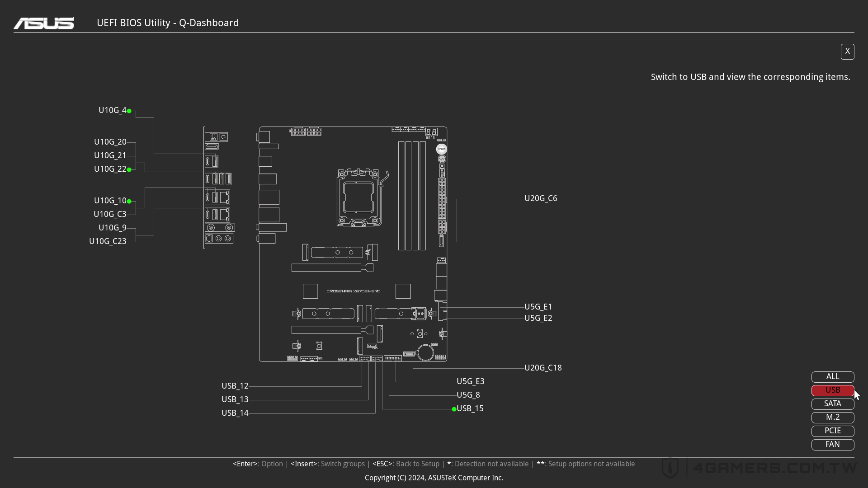
Task: Switch to the M.2 group filter
Action: 833,418
